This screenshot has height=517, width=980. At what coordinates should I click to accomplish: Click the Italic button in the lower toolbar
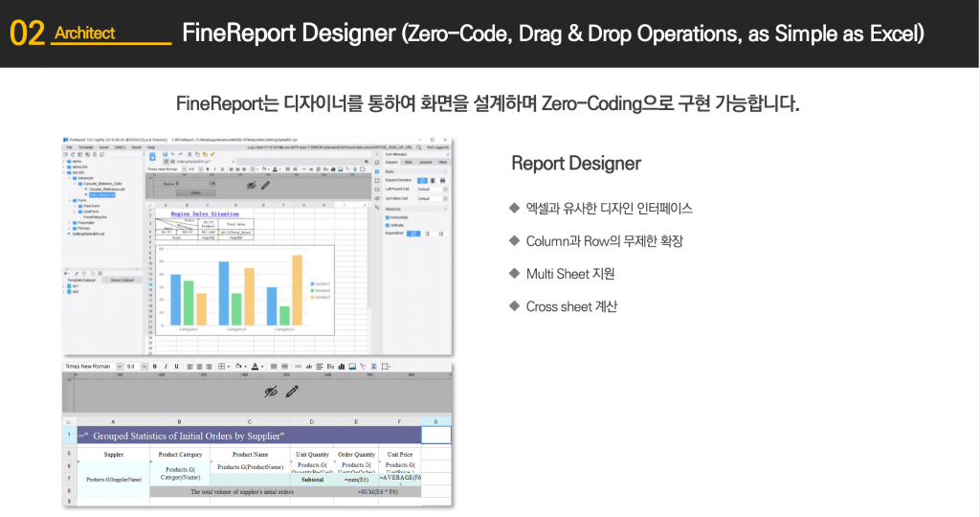(165, 366)
